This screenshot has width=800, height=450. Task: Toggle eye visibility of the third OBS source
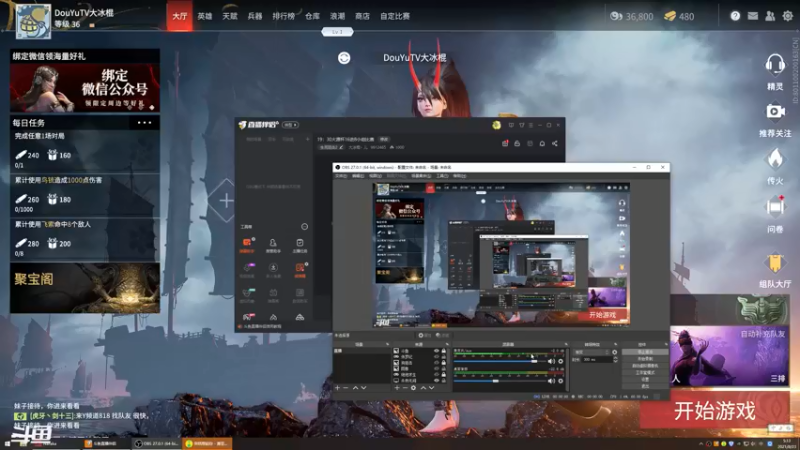[x=437, y=363]
